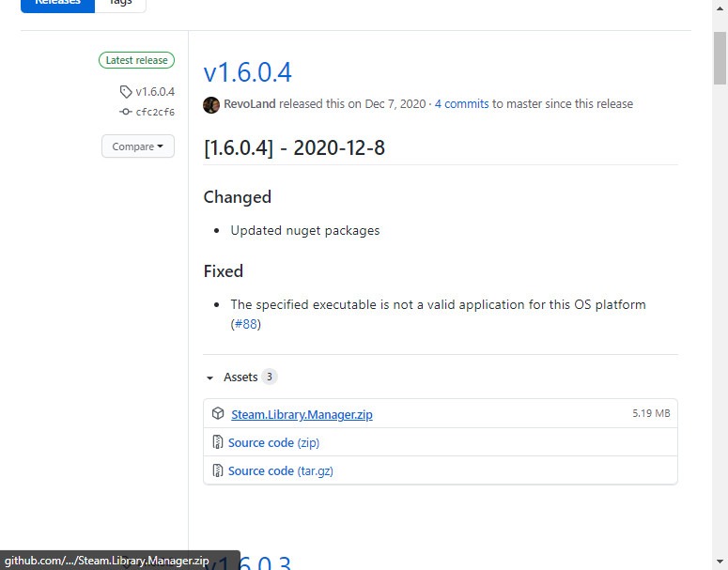Click the scrollbar up arrow
The image size is (728, 570).
(720, 8)
